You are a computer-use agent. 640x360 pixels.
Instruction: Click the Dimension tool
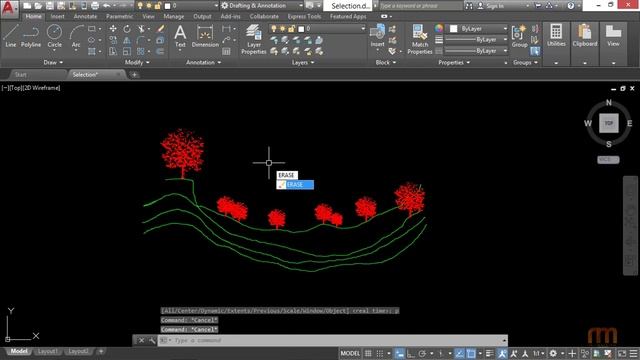coord(205,36)
